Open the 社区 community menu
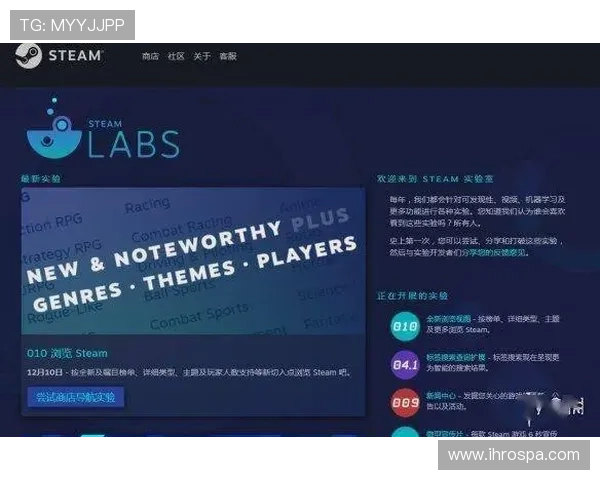The width and height of the screenshot is (600, 480). [176, 56]
